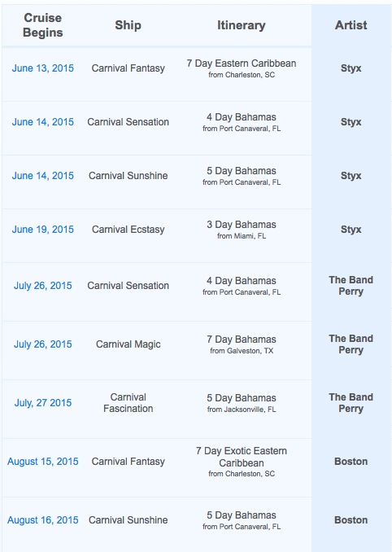Click 7 Day Eastern Caribbean itinerary text
Screen dimensions: 392x552
242,64
